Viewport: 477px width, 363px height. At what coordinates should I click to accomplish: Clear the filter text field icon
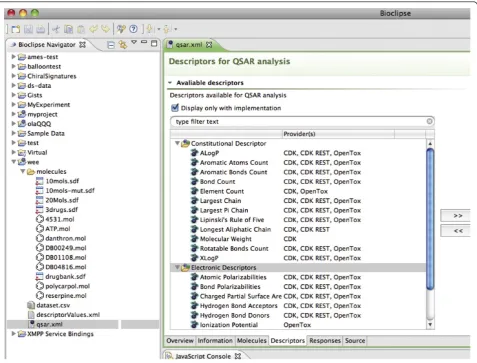430,121
